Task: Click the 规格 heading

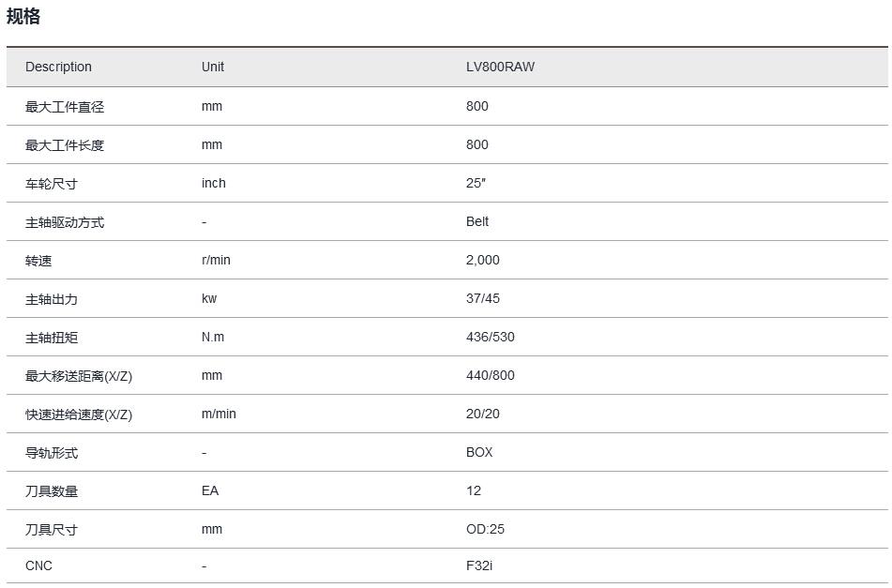Action: click(23, 17)
